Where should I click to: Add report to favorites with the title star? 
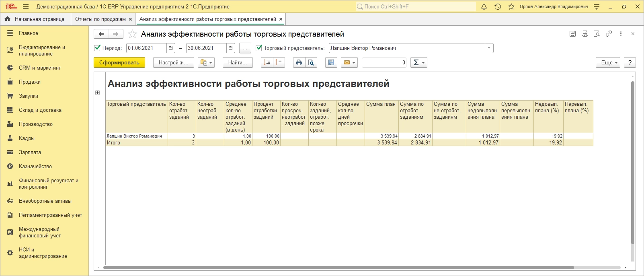coord(132,34)
